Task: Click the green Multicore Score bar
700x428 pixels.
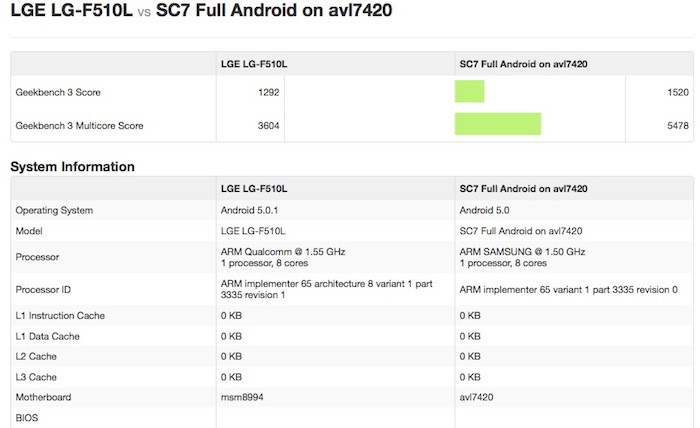Action: [x=497, y=125]
